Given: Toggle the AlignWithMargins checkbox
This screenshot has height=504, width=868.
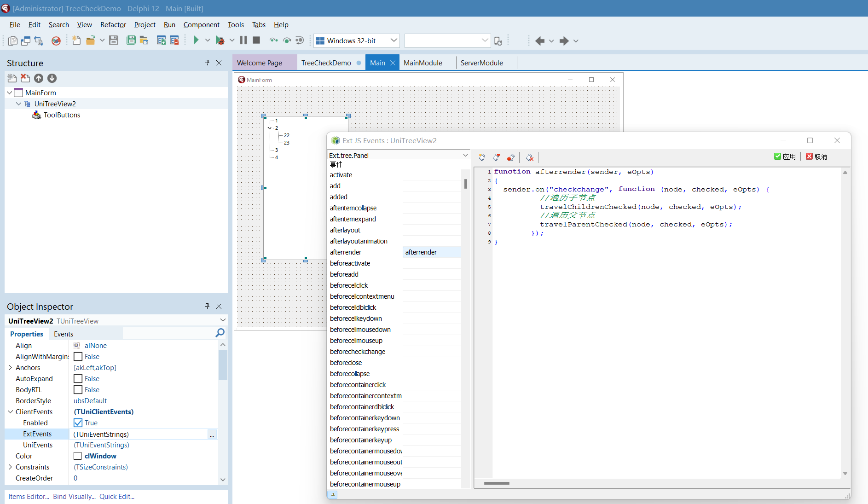Looking at the screenshot, I should 78,357.
